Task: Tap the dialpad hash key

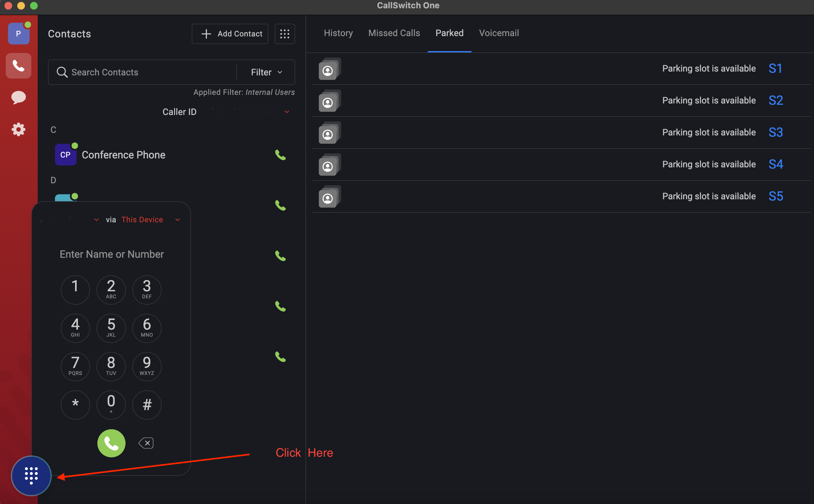Action: (147, 405)
